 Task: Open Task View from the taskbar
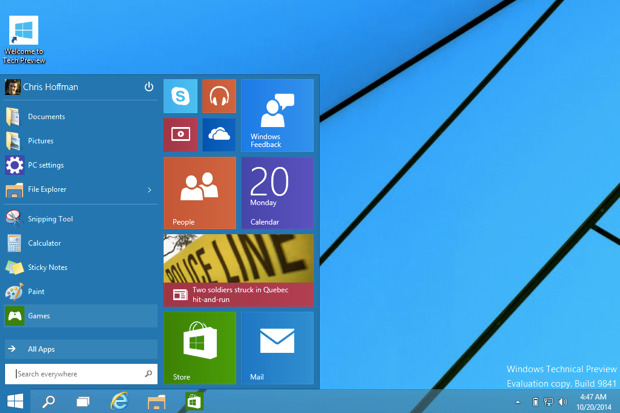83,402
